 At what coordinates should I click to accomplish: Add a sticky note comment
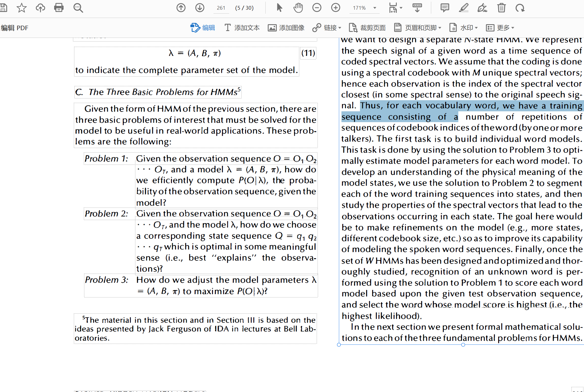(x=444, y=8)
